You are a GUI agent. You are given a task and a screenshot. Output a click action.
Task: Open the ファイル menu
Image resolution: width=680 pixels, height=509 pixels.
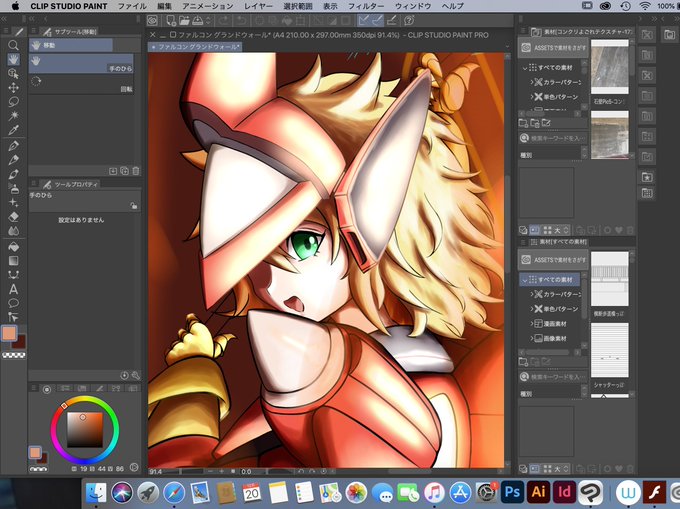132,6
